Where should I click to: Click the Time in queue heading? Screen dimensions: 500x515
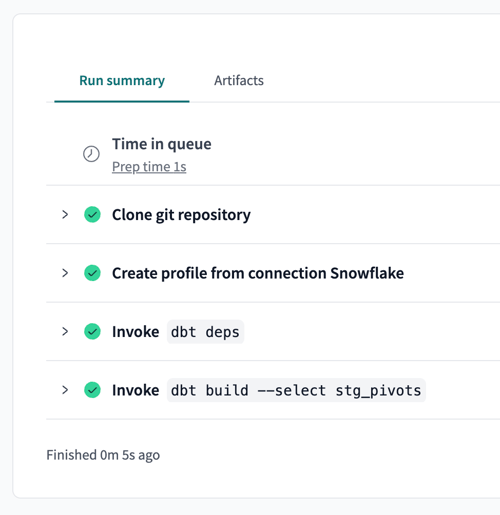point(162,144)
